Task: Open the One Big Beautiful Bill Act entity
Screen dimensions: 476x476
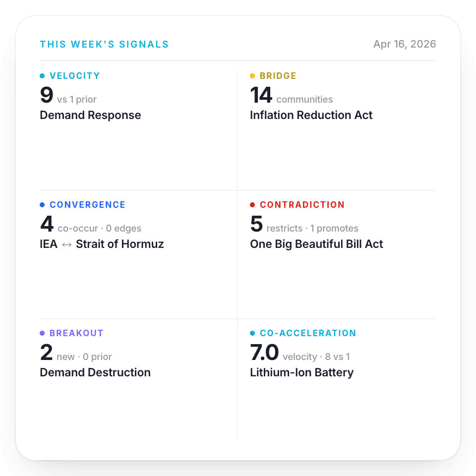Action: 316,244
